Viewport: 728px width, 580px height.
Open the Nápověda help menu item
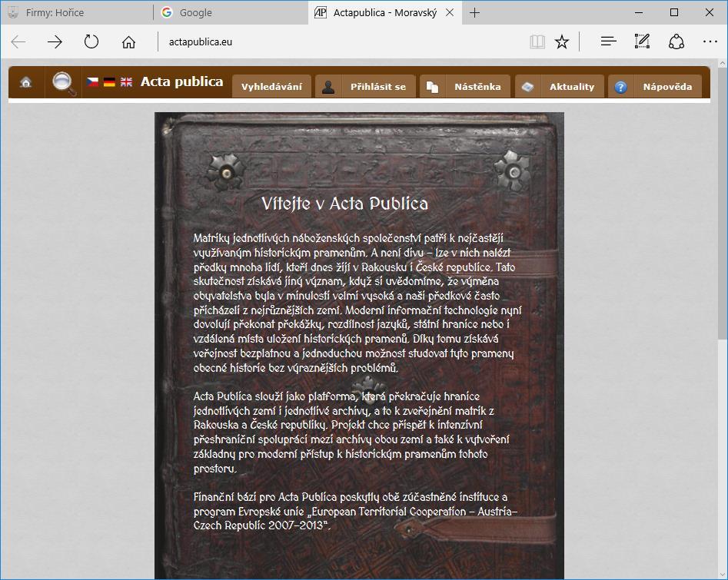pos(667,86)
